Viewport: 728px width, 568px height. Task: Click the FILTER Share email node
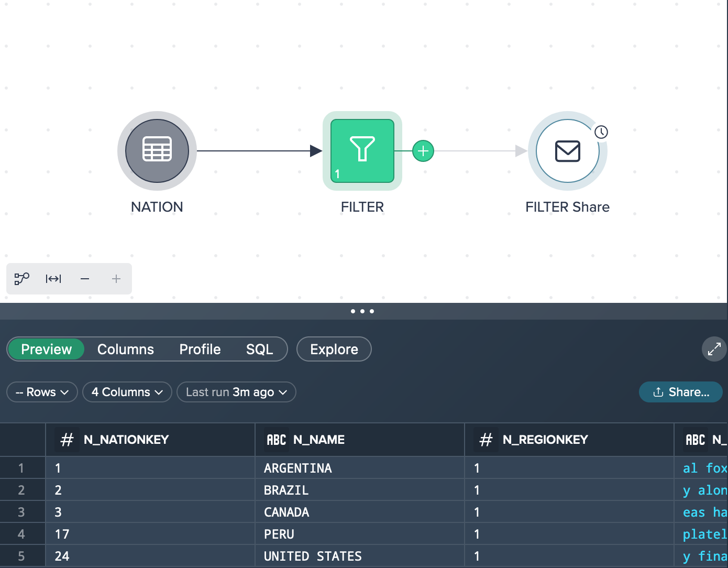click(x=568, y=151)
